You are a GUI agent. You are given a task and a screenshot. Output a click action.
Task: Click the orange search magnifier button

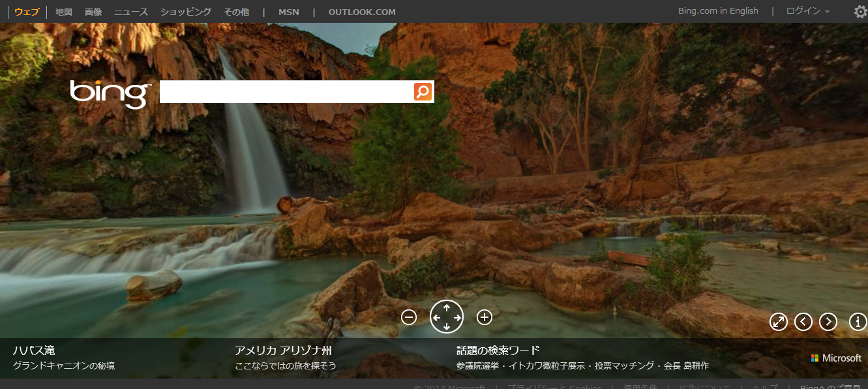click(x=423, y=92)
